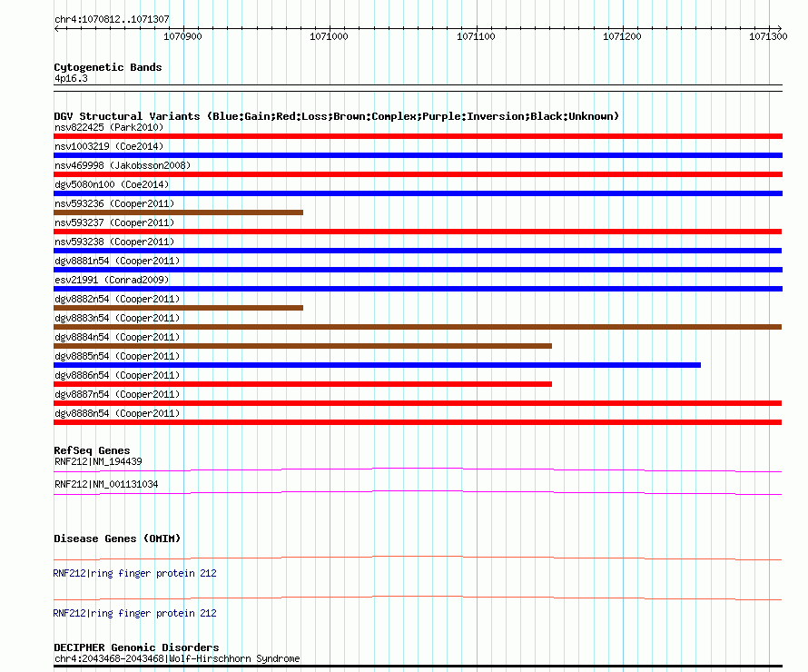Click the dgv5080n100 (Coe2014) label
The height and width of the screenshot is (672, 808).
tap(112, 184)
